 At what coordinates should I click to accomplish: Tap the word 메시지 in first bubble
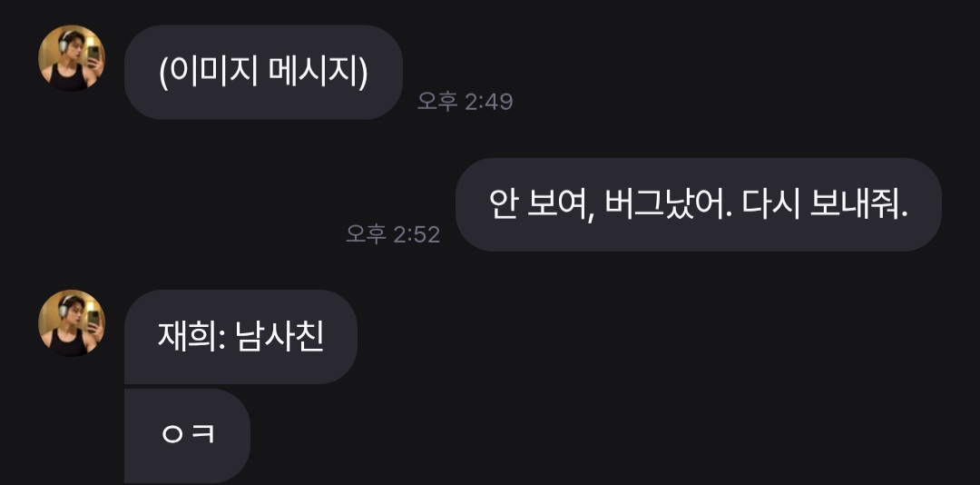(312, 73)
